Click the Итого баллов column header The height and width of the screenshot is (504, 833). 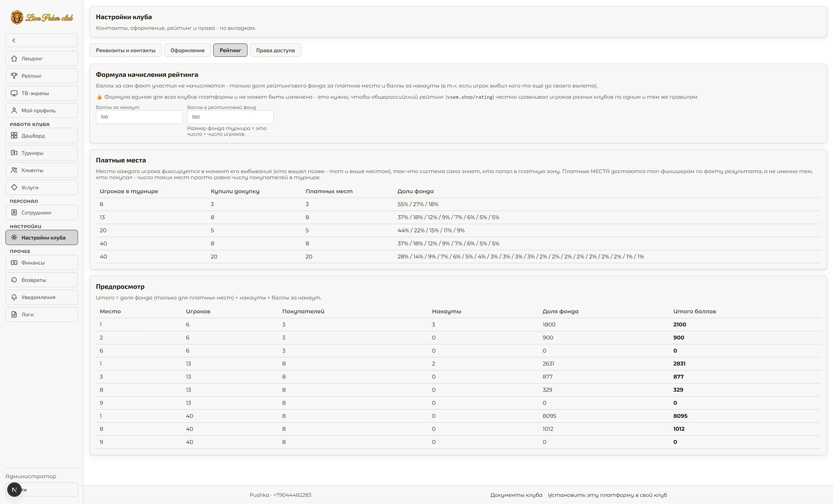click(x=694, y=311)
